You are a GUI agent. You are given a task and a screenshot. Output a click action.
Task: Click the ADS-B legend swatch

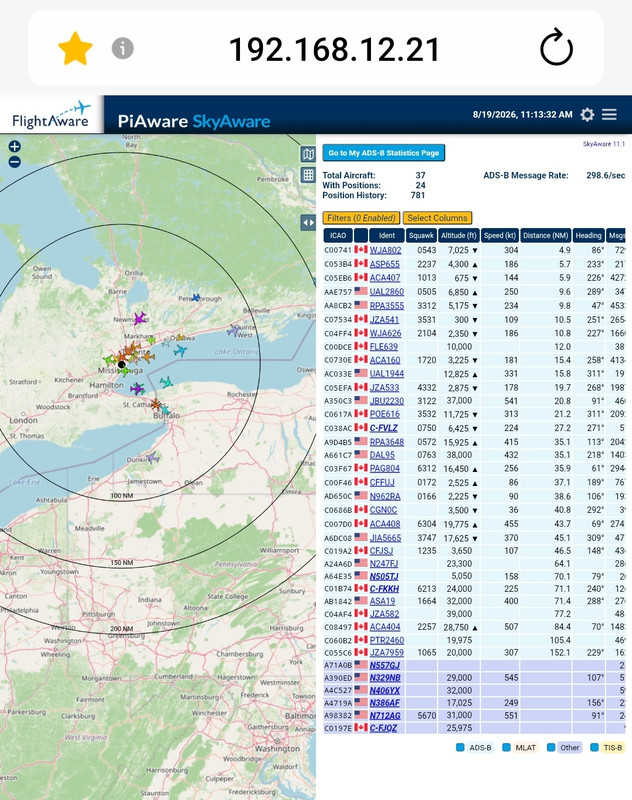coord(460,747)
